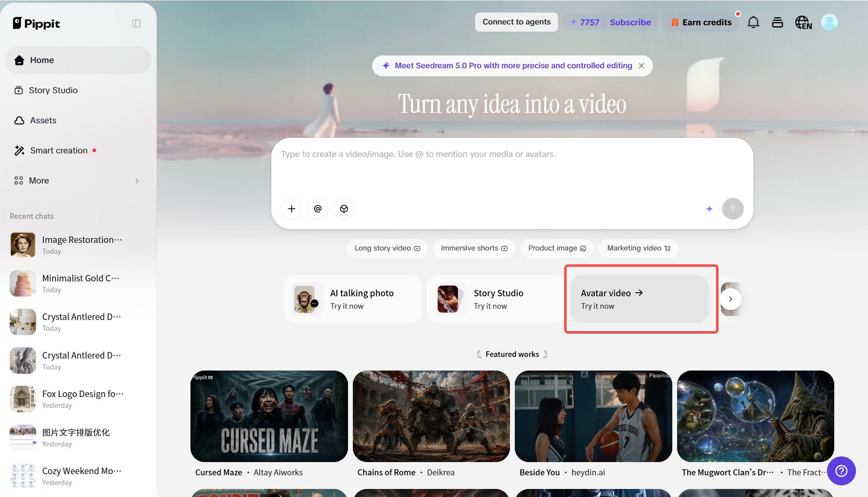Go to Assets in the sidebar

tap(78, 120)
